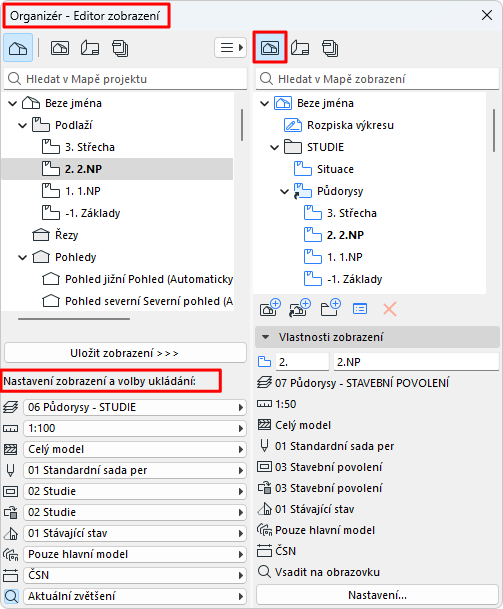Click the 1:50 scale value
The width and height of the screenshot is (503, 609).
click(285, 404)
